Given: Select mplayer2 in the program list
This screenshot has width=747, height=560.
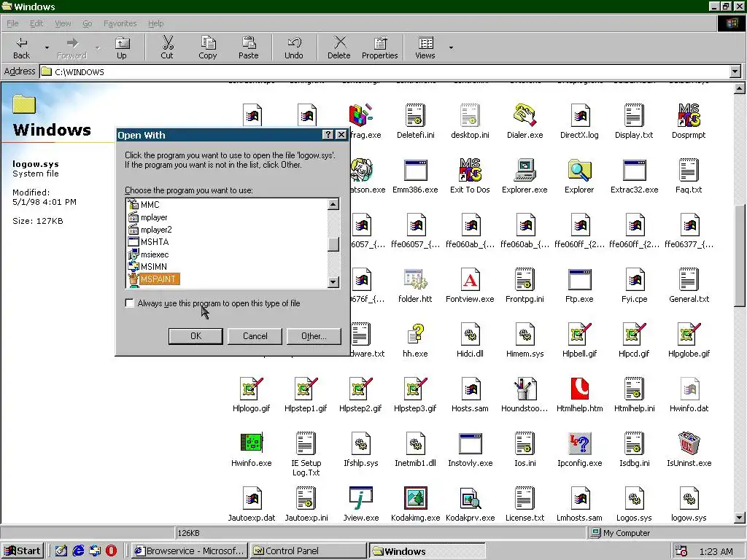Looking at the screenshot, I should tap(156, 230).
